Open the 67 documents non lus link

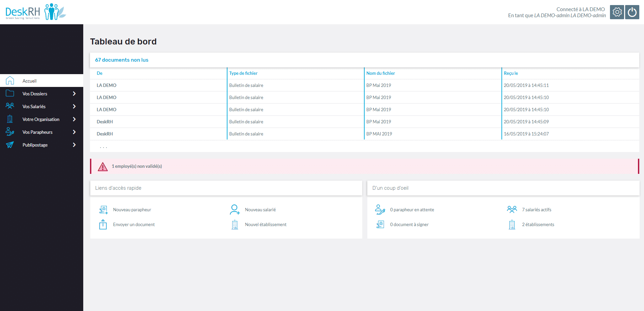pos(122,60)
